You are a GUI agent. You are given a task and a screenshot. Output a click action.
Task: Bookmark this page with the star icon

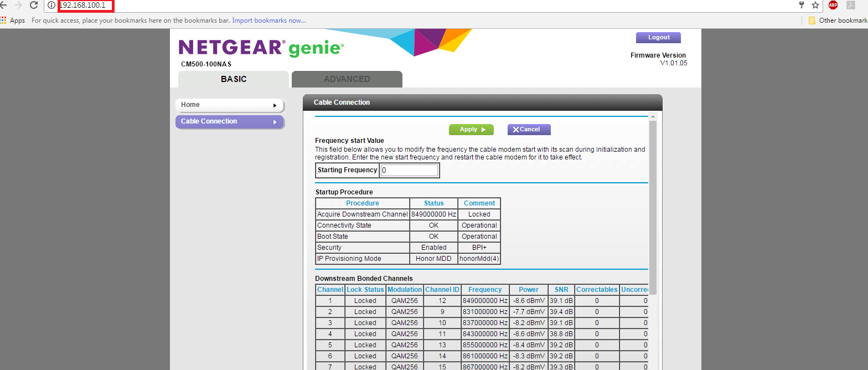[815, 5]
